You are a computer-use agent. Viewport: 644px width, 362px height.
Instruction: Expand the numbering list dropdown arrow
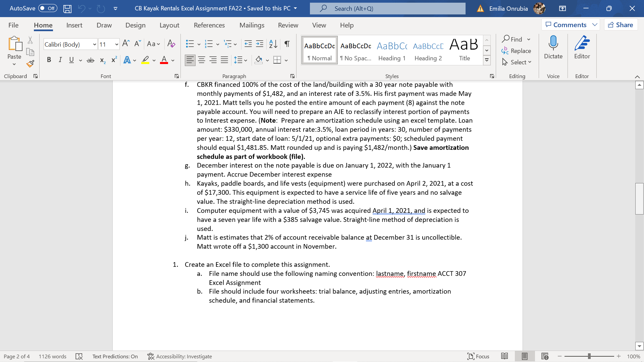click(x=218, y=44)
